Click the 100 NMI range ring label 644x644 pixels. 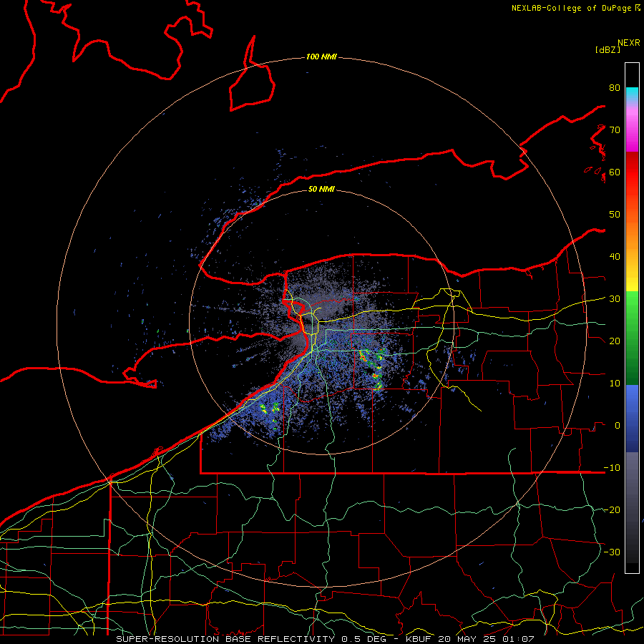[x=321, y=57]
